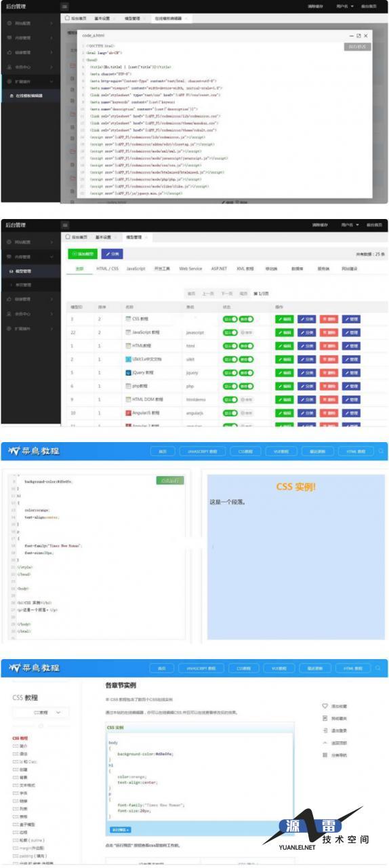The height and width of the screenshot is (868, 389).
Task: Maximize the code_a.html dialog
Action: click(x=359, y=35)
